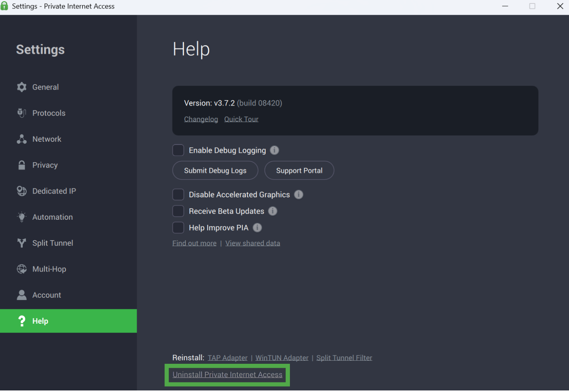The height and width of the screenshot is (392, 569).
Task: Minimize the Settings window
Action: click(x=505, y=6)
